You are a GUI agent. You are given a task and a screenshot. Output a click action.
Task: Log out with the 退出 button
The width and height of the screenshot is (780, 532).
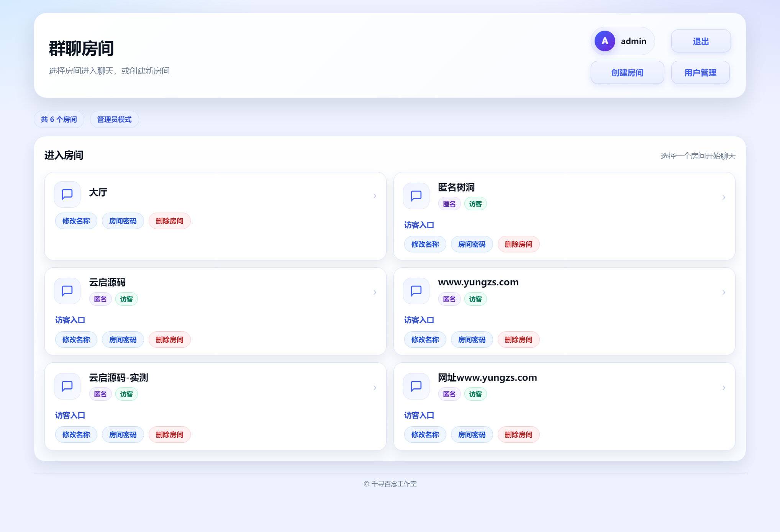[x=701, y=41]
